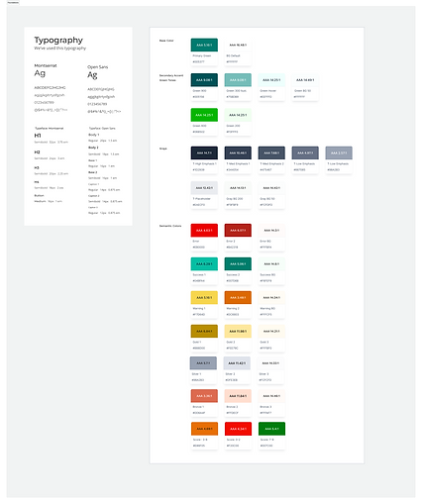Select the H3 heading style label
Viewport: 422px width, 504px height.
coord(37,167)
